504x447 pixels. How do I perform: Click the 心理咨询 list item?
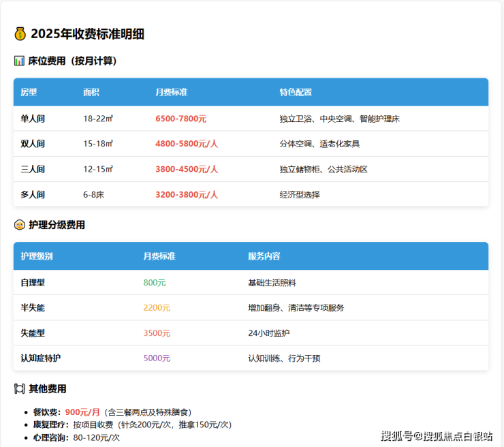pos(76,437)
